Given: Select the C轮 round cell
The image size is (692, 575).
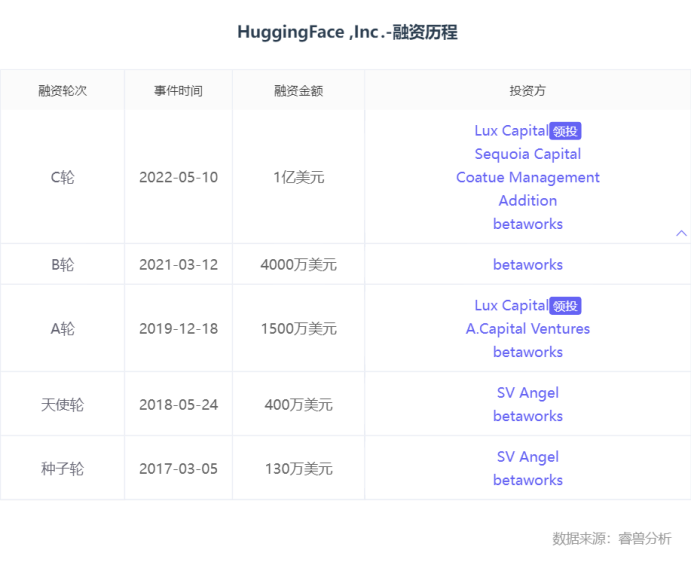Looking at the screenshot, I should point(63,177).
